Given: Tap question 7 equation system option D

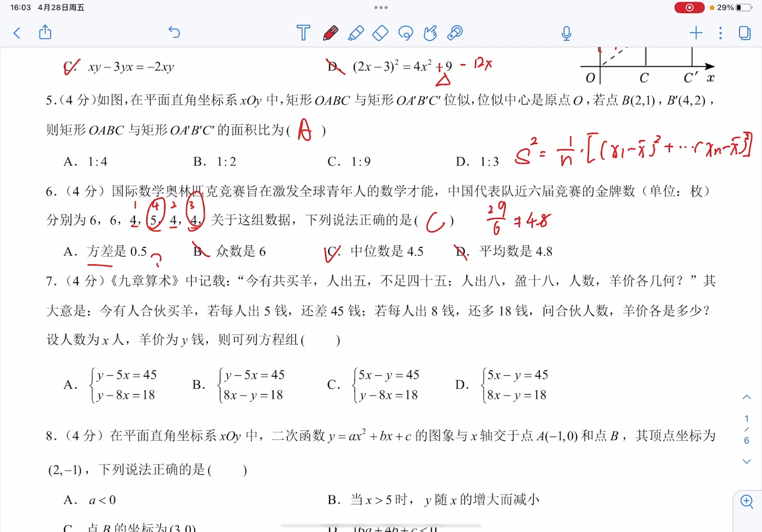Looking at the screenshot, I should coord(502,385).
